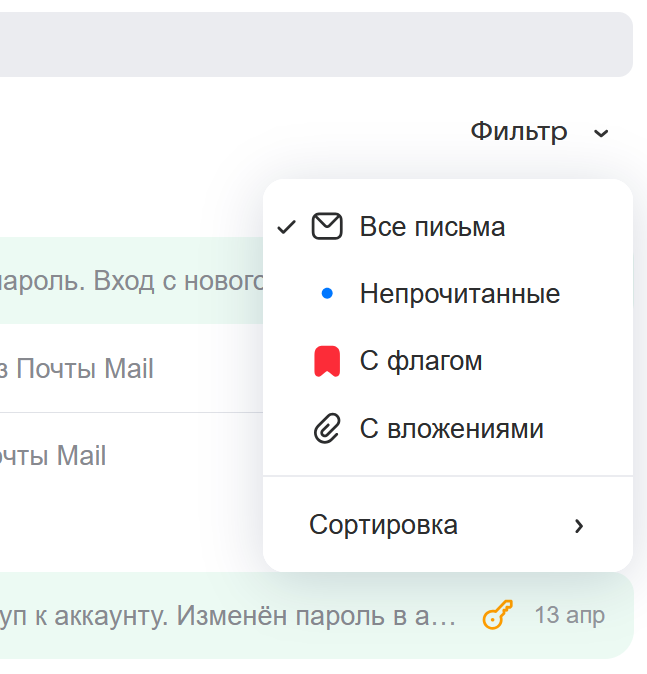The image size is (647, 674).
Task: Open the Сортировка menu entry
Action: pyautogui.click(x=383, y=525)
